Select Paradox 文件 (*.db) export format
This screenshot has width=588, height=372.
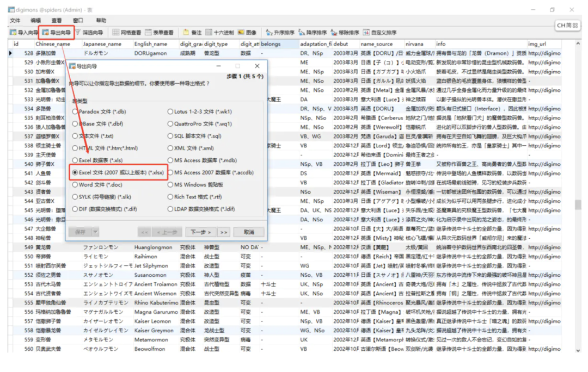pos(99,111)
